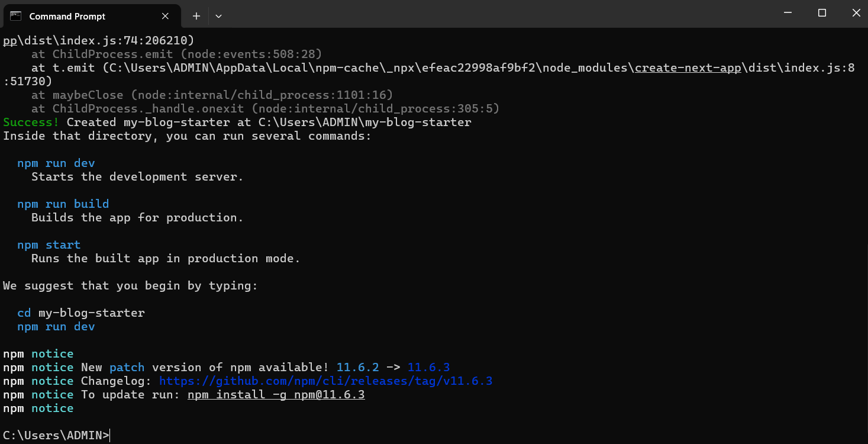This screenshot has width=868, height=444.
Task: Click the C:\Users\ADMIN> prompt line
Action: pyautogui.click(x=56, y=436)
